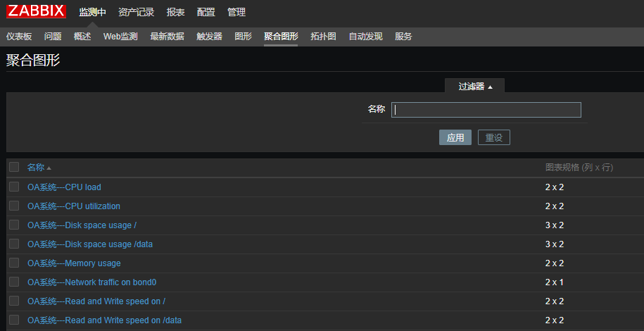Go to the 图形 submenu tab
Image resolution: width=644 pixels, height=331 pixels.
(243, 37)
